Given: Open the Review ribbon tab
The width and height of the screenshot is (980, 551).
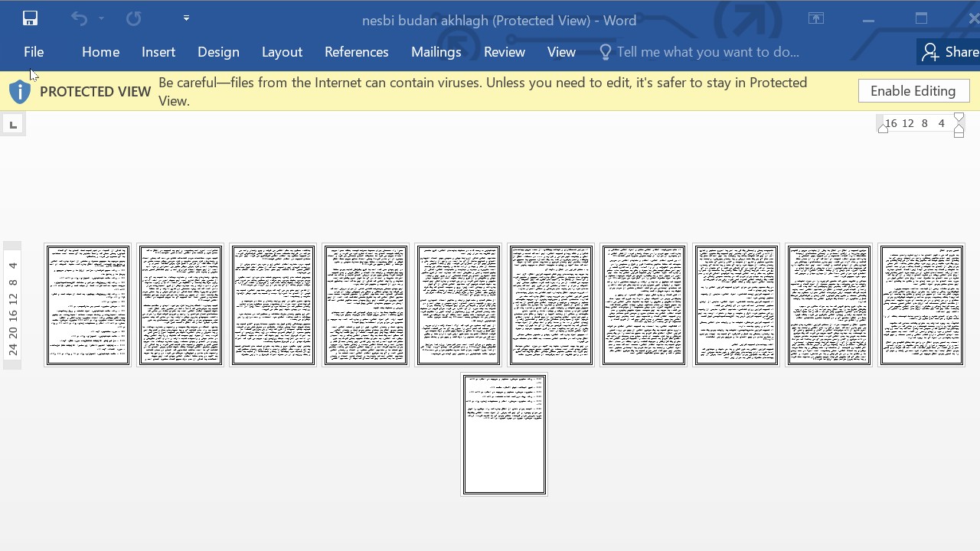Looking at the screenshot, I should (504, 52).
